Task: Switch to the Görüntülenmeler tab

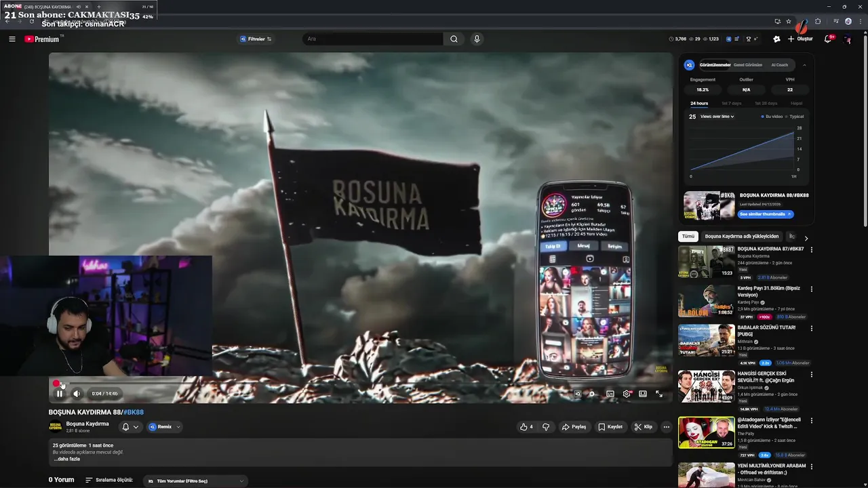Action: (715, 65)
